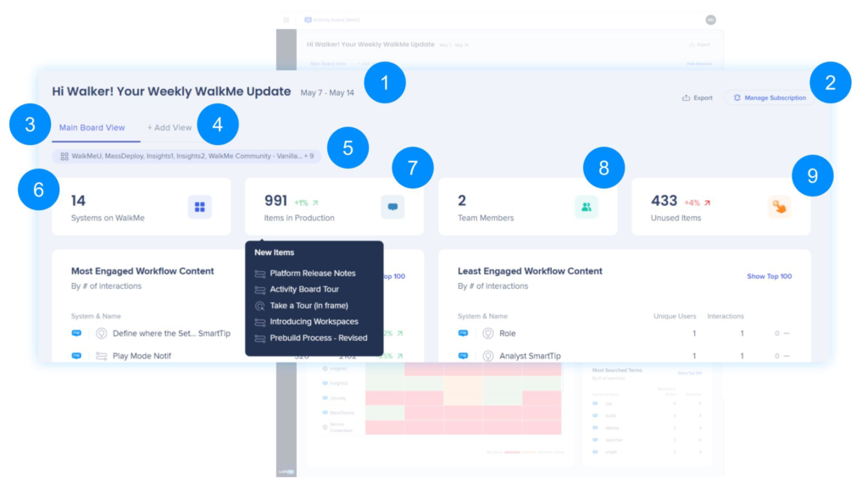Click the Play Mode Notif row name
Screen dimensions: 868x488
tap(142, 356)
